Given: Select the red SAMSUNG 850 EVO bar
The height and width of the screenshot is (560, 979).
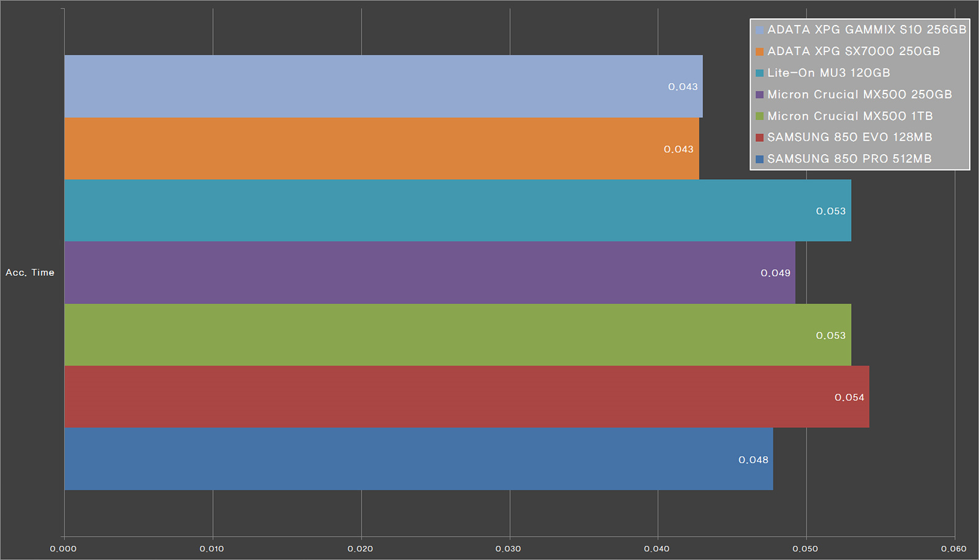Looking at the screenshot, I should (428, 397).
